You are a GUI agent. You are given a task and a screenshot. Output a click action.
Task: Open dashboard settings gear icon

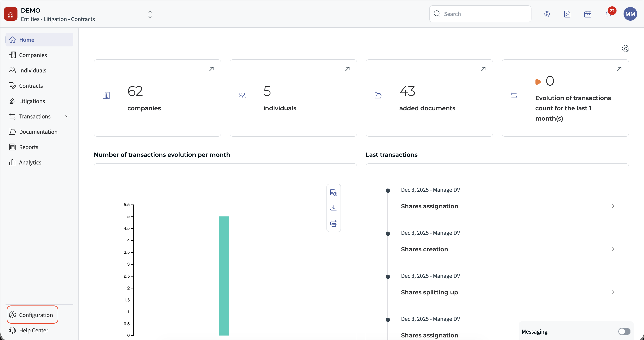click(x=625, y=49)
